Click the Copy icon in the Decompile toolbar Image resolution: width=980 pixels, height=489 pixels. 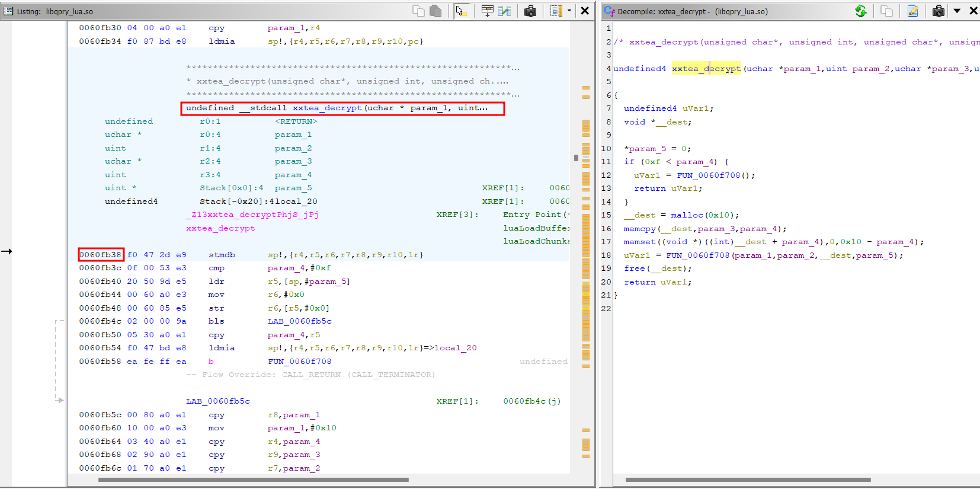pos(887,11)
